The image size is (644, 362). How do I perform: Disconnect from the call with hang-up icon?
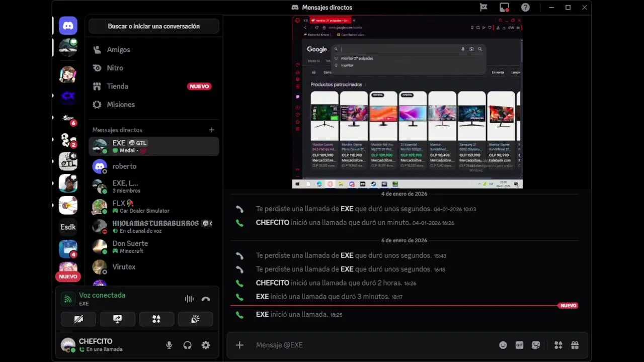(206, 299)
